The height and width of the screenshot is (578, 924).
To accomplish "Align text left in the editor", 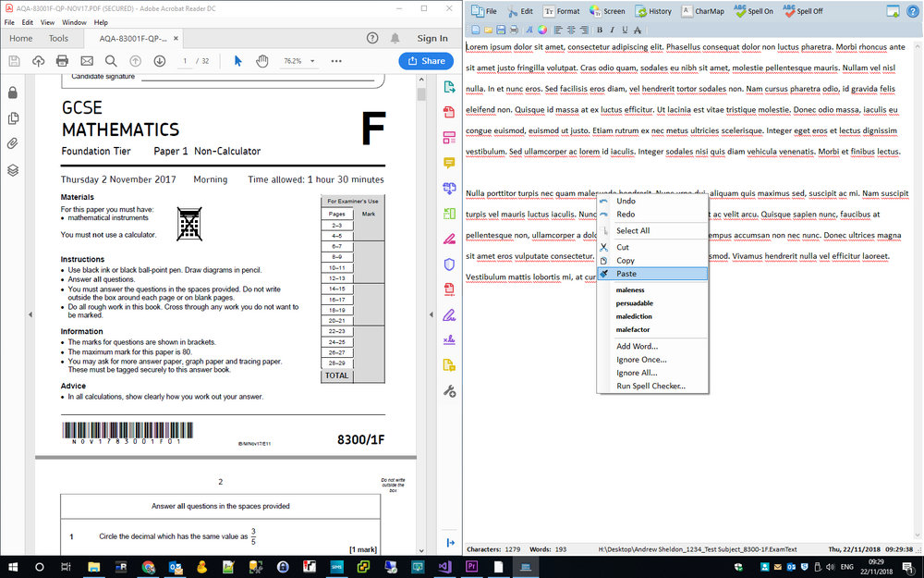I will [x=558, y=30].
